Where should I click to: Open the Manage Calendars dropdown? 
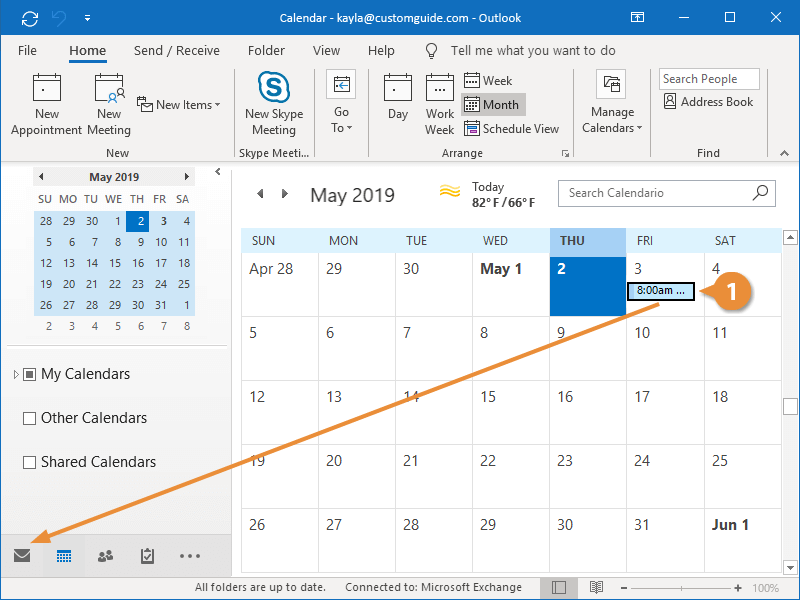click(x=612, y=105)
